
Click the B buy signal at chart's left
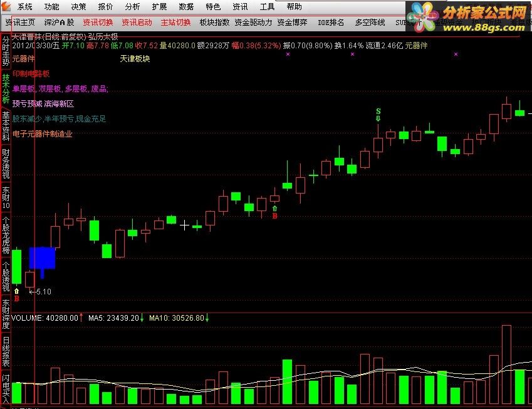(x=17, y=295)
